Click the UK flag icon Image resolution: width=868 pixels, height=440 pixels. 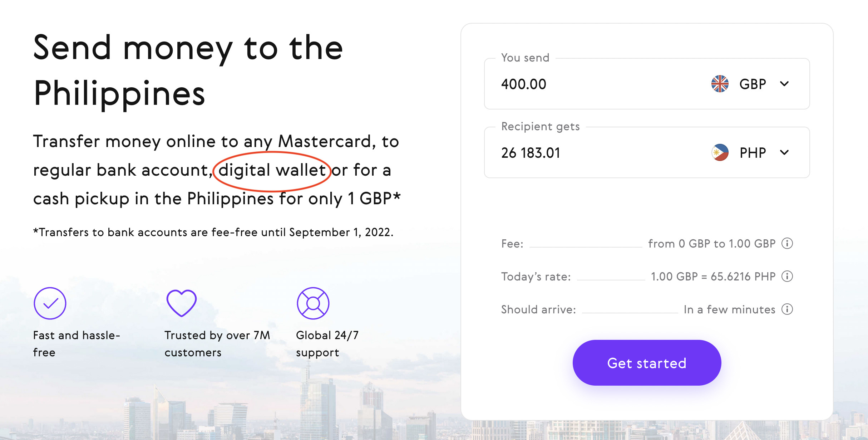point(720,84)
